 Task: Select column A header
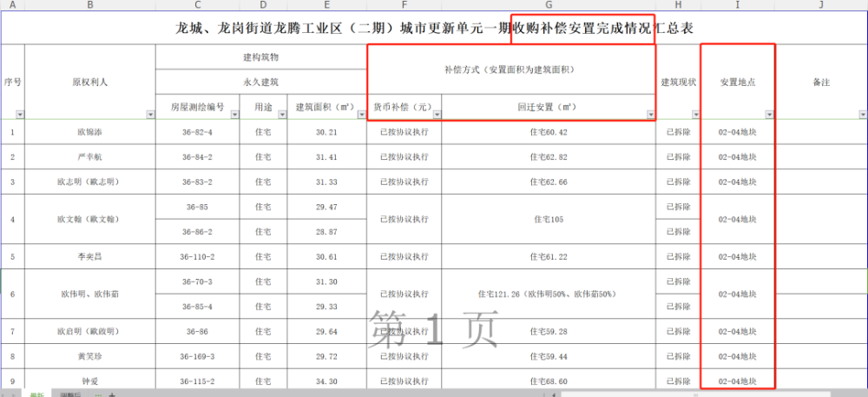13,4
